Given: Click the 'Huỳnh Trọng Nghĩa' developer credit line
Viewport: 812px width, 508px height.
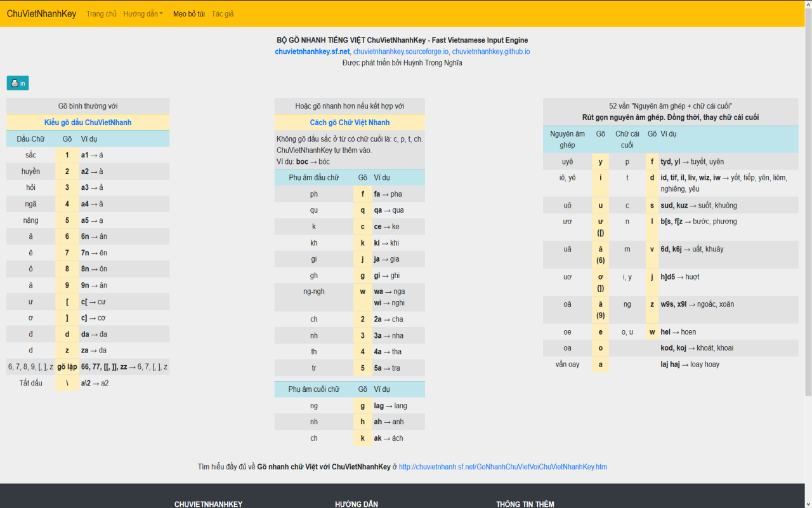Looking at the screenshot, I should [x=402, y=63].
